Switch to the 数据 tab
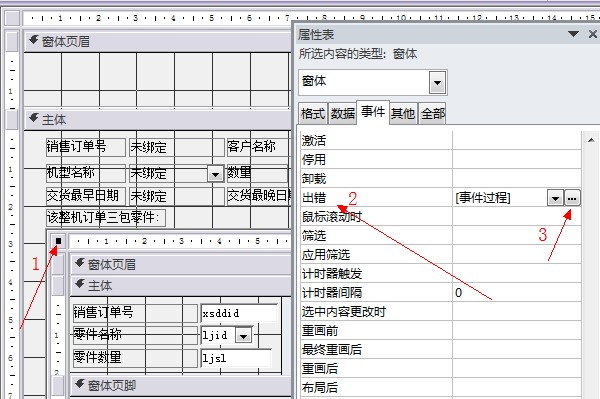Viewport: 600px width, 399px height. [x=342, y=114]
